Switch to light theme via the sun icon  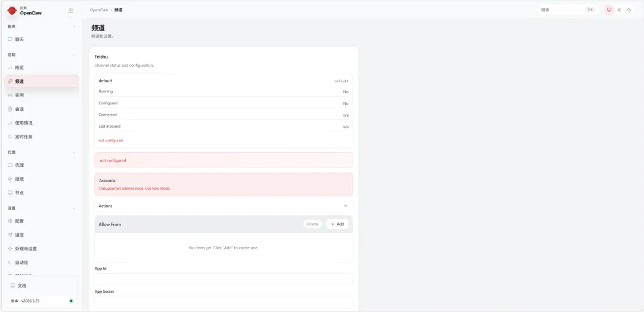click(620, 10)
